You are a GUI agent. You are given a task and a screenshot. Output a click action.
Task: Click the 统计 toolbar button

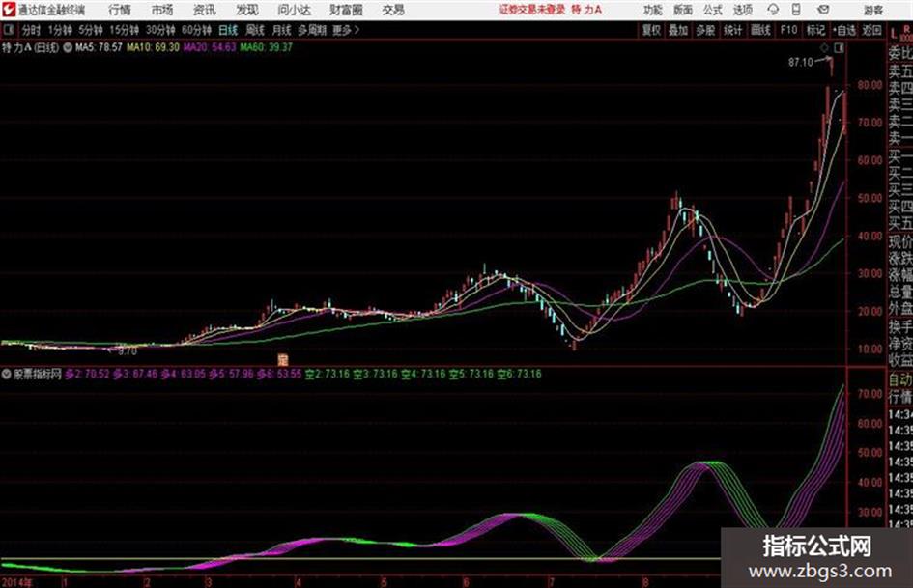pyautogui.click(x=732, y=30)
